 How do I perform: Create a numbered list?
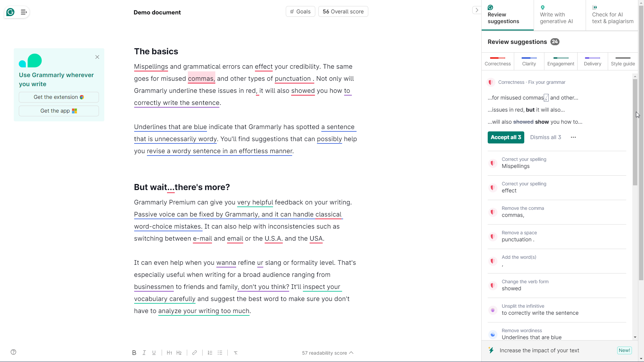click(210, 353)
